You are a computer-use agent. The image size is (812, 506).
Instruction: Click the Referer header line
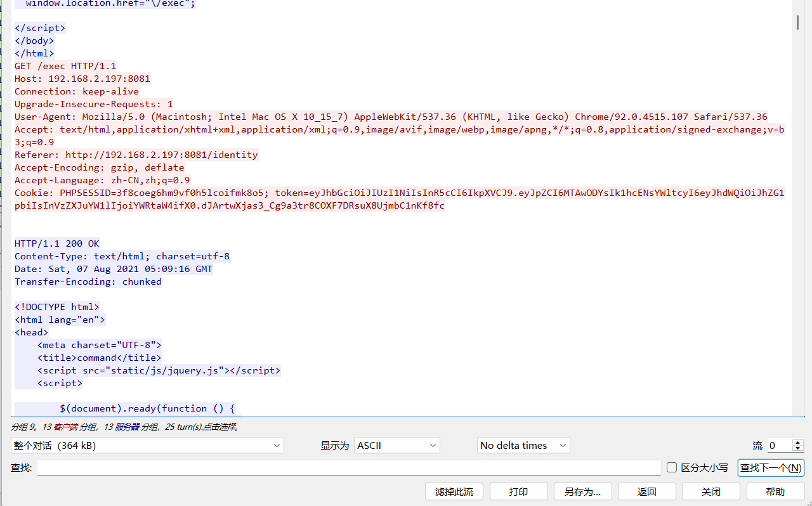[136, 155]
